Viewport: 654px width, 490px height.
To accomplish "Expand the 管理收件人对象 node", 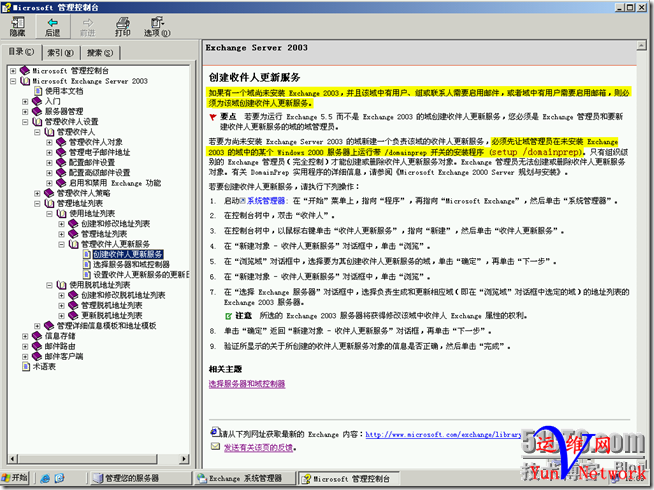I will coord(49,142).
